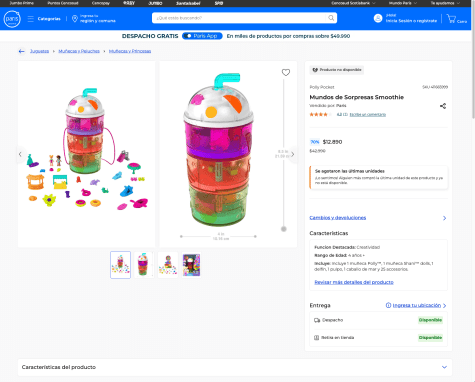Open Jumbo Prime in top bar
Screen dimensions: 475x382
point(21,3)
